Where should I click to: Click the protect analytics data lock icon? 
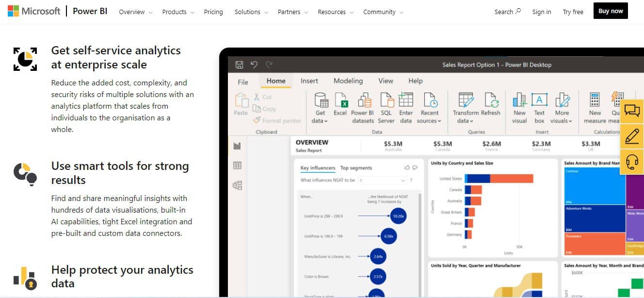25,278
